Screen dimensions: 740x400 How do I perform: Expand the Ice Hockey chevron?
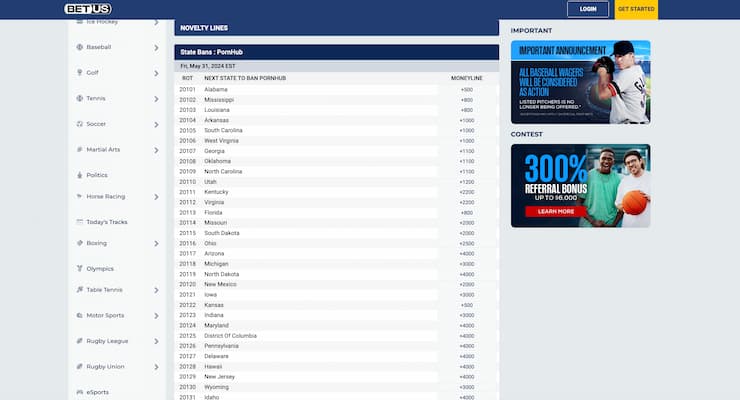(x=156, y=22)
